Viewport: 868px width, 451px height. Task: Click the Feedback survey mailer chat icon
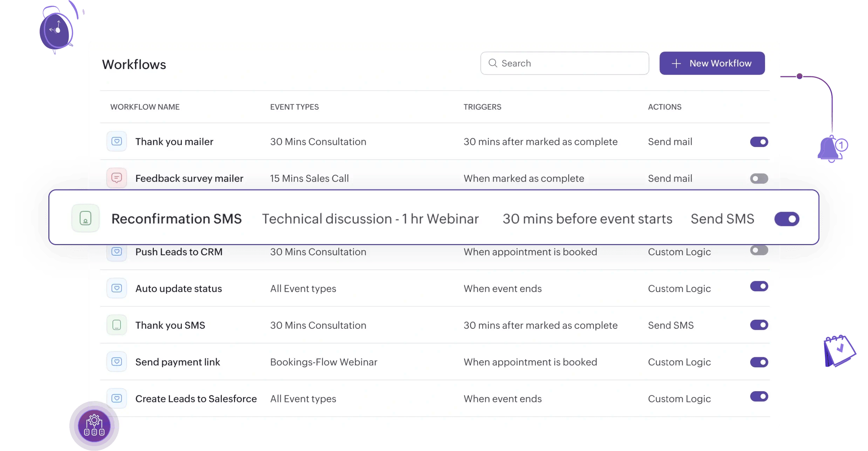pyautogui.click(x=117, y=178)
